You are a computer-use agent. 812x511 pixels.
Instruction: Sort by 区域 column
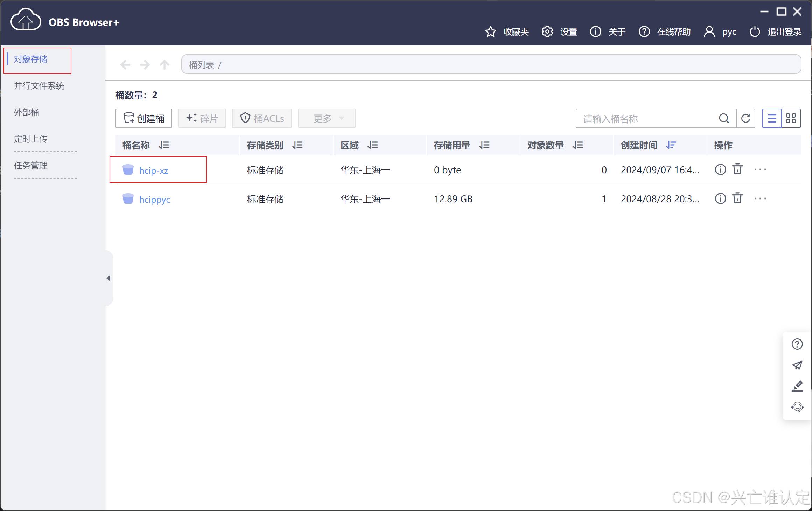(x=373, y=145)
